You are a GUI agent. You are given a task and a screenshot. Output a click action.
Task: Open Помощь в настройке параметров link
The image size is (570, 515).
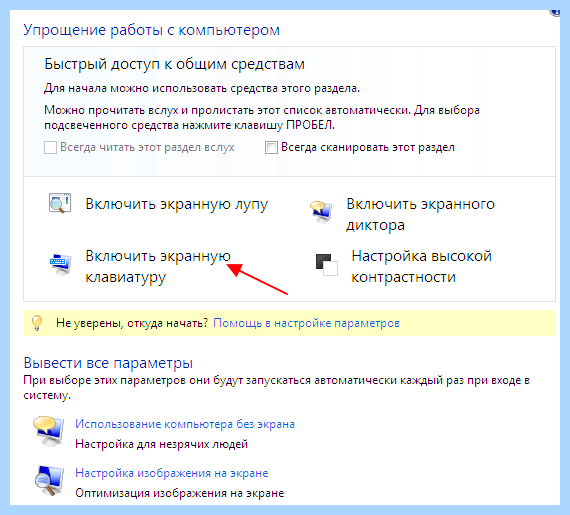306,323
